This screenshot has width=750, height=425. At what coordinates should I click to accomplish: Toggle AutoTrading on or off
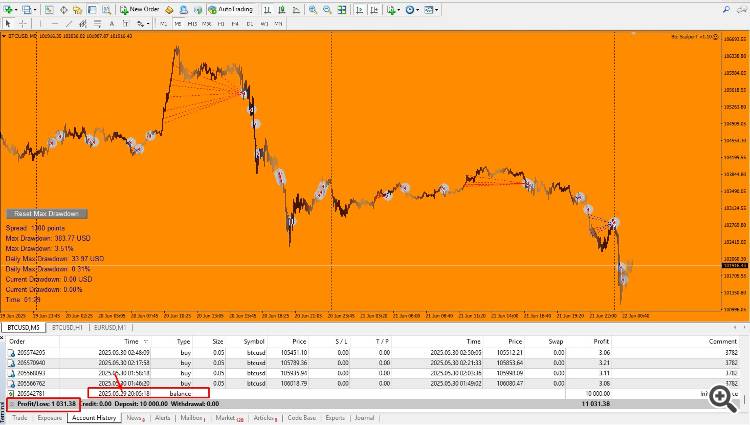(x=231, y=10)
